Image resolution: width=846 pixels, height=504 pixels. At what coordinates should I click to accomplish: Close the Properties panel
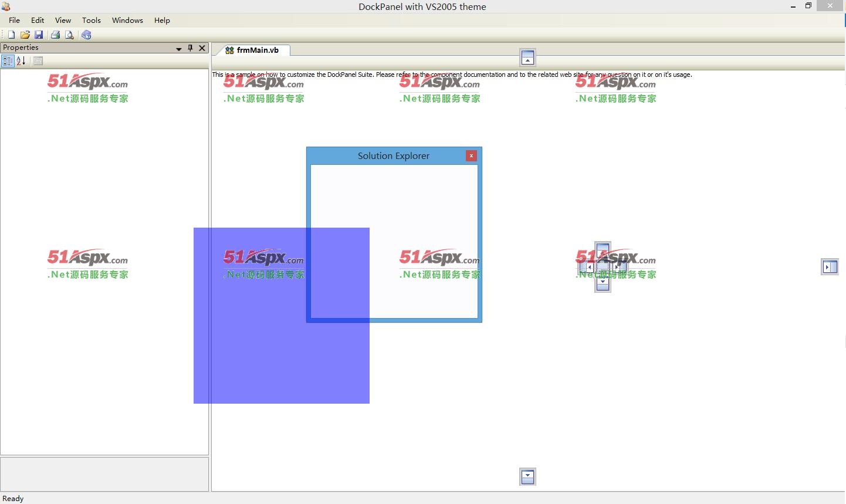point(202,48)
